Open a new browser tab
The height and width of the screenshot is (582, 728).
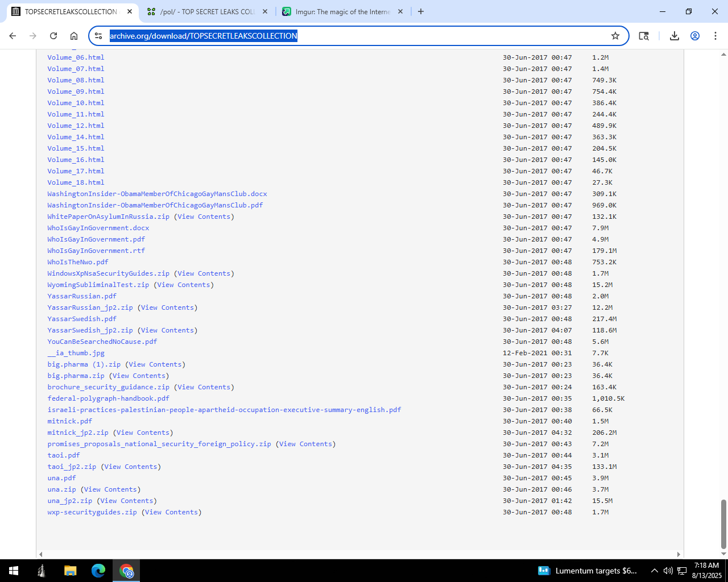(x=421, y=11)
